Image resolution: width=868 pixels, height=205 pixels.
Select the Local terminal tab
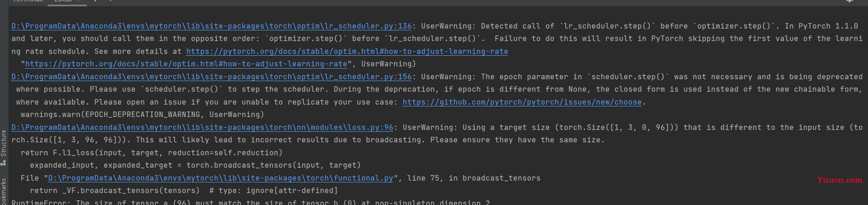point(63,1)
